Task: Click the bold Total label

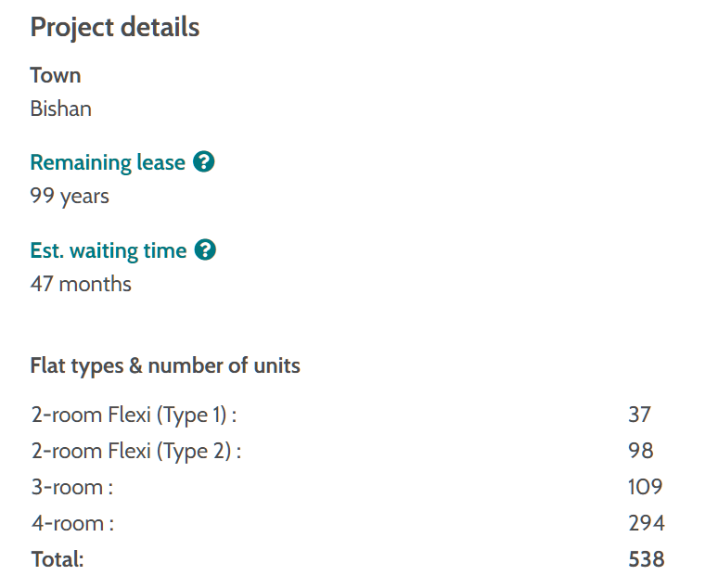Action: click(57, 559)
